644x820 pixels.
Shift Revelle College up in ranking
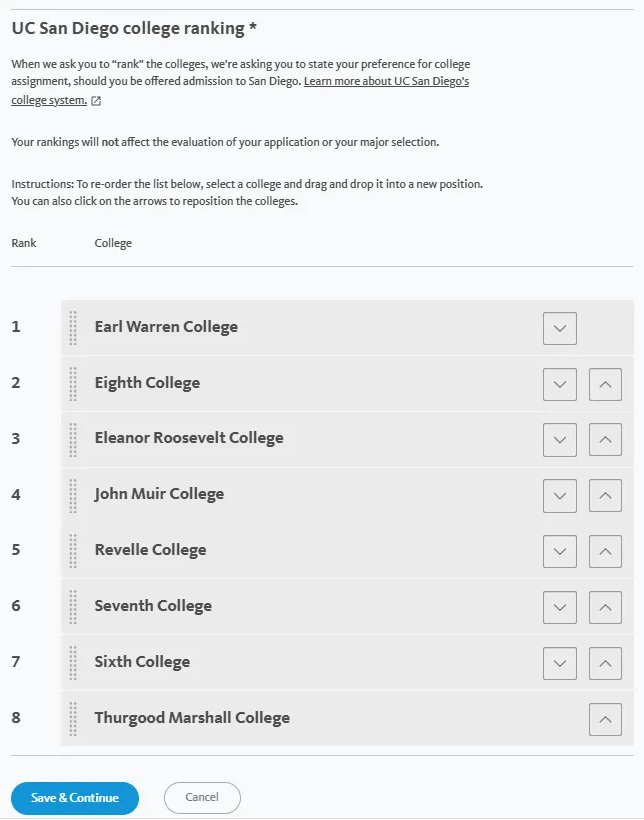[605, 551]
